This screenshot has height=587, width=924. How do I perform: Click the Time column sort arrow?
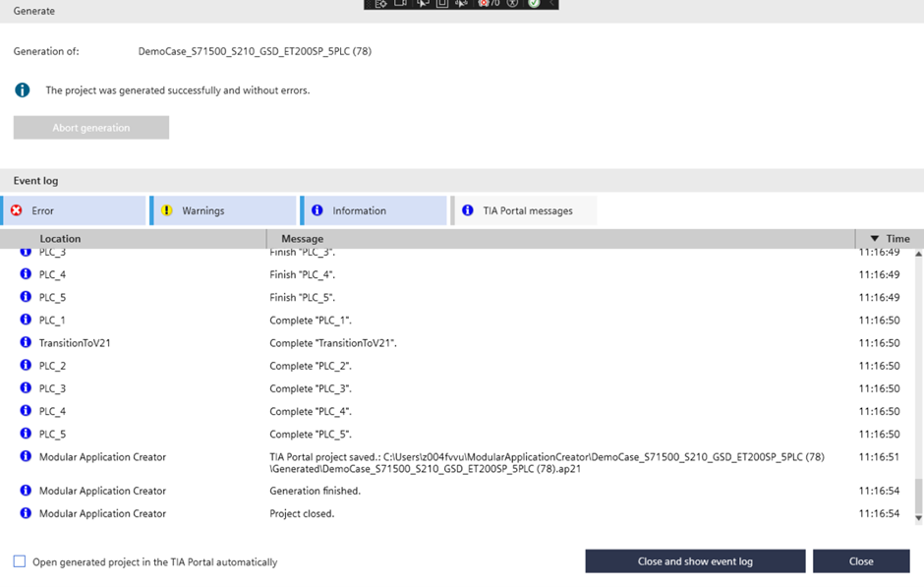click(875, 239)
